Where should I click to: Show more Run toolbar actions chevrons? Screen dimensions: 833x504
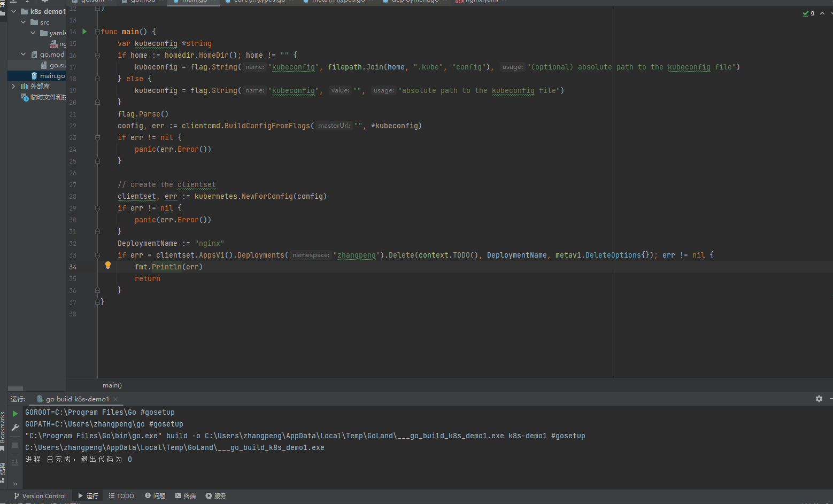point(15,484)
